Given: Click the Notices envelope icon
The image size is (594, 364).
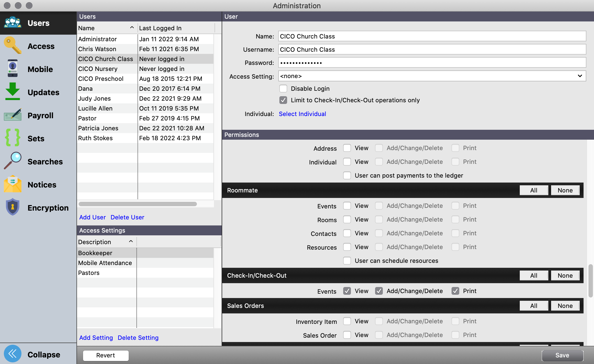Looking at the screenshot, I should click(x=13, y=184).
